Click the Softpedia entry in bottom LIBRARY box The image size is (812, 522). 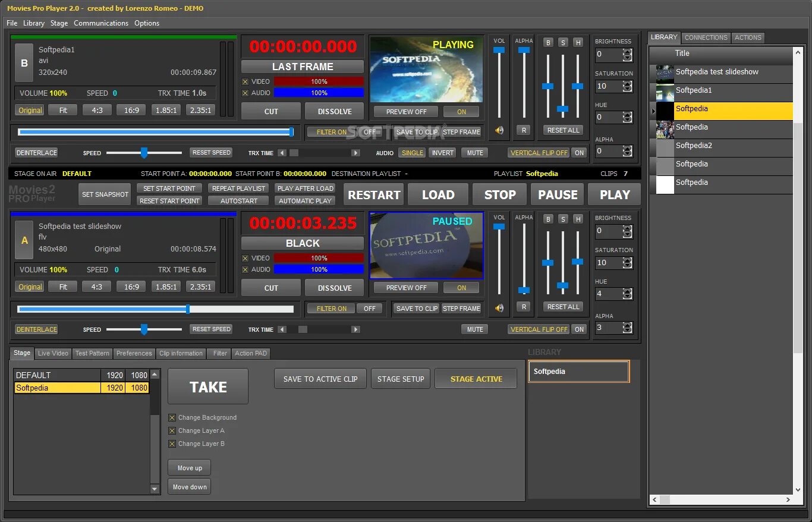coord(578,372)
